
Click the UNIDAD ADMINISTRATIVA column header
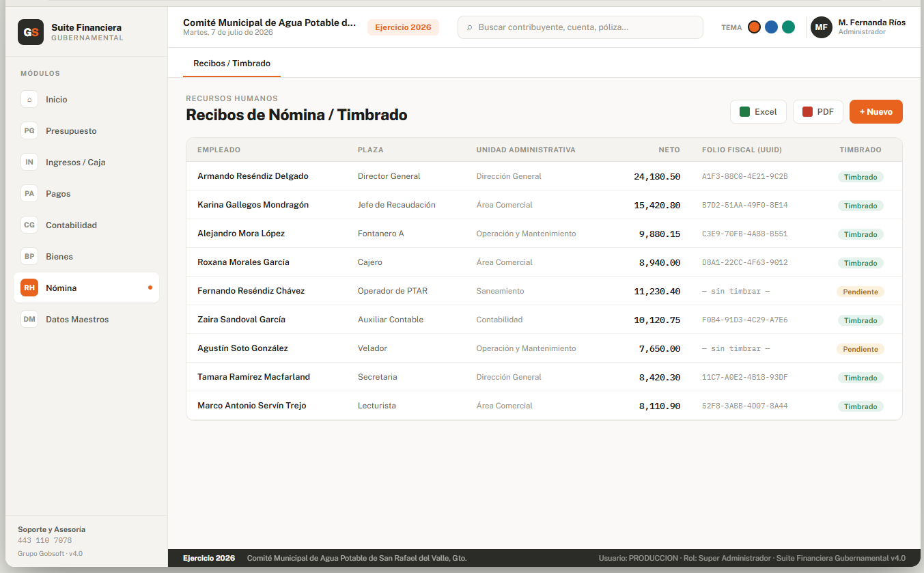pyautogui.click(x=526, y=150)
